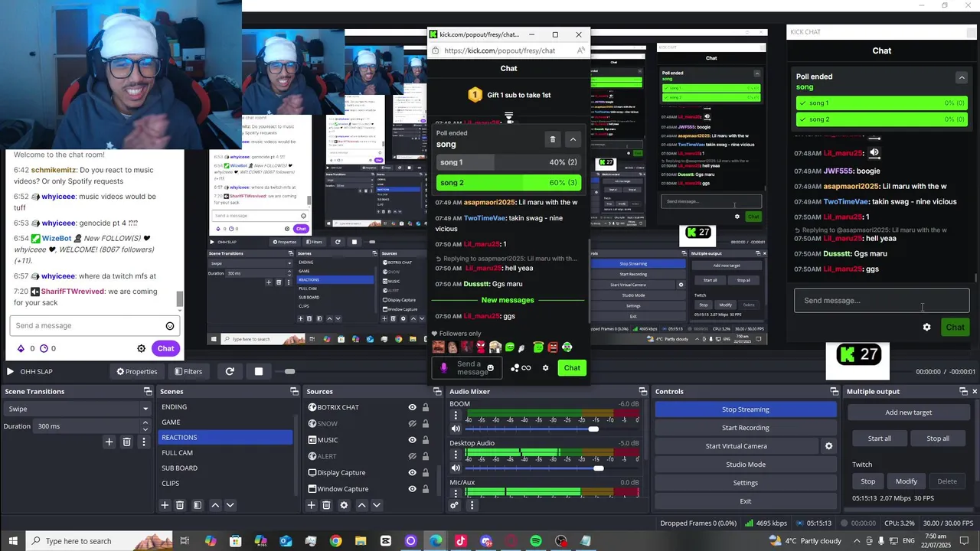Mute the Desktop Audio track

456,468
